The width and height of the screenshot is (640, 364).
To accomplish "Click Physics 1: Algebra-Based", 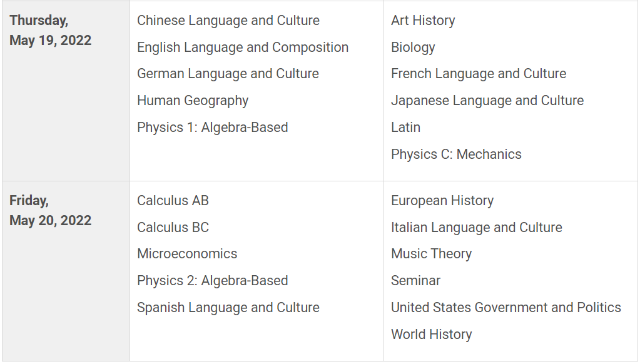I will point(213,128).
